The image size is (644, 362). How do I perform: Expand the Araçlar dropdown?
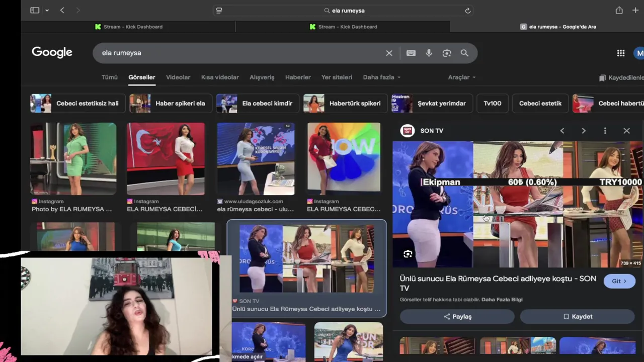[462, 77]
